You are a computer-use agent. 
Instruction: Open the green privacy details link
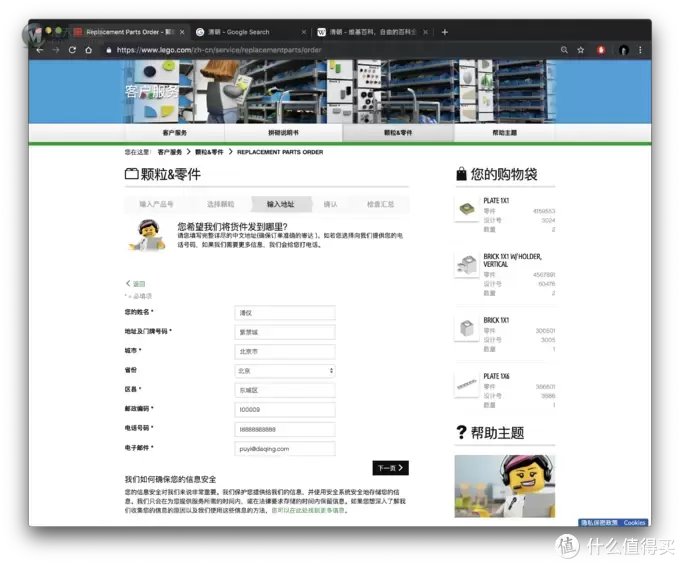309,511
